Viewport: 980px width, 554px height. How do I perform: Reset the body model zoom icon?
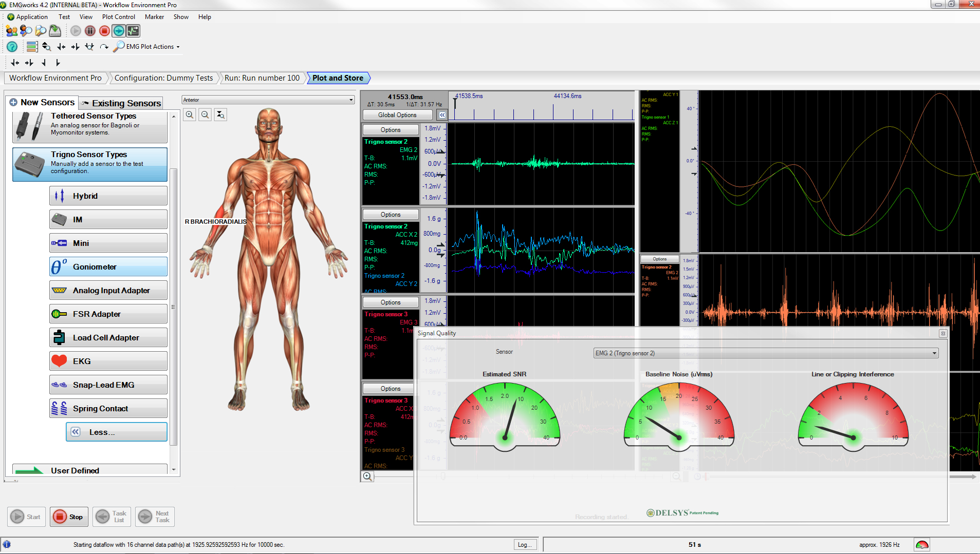click(220, 114)
